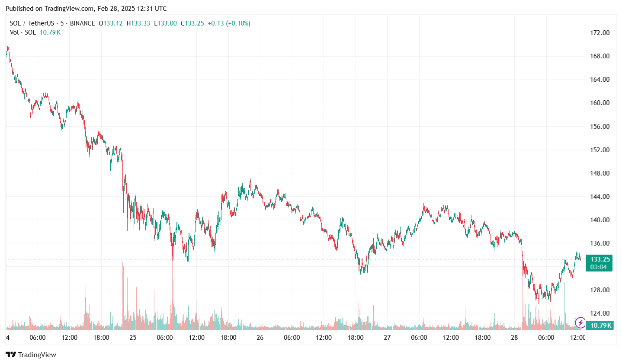
Task: Click the Vol · SOL indicator legend
Action: (23, 32)
